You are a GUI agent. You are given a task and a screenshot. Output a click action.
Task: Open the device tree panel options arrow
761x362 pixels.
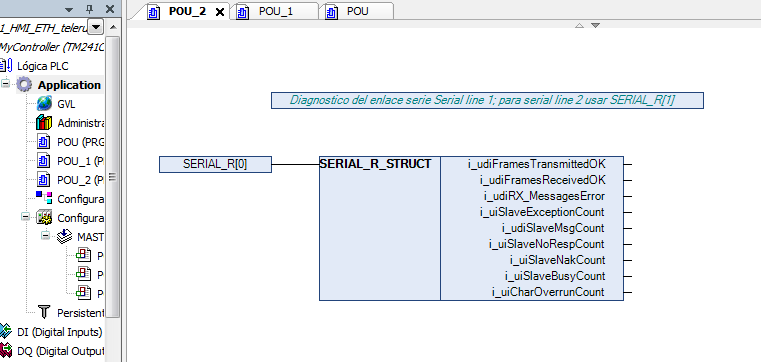(69, 9)
